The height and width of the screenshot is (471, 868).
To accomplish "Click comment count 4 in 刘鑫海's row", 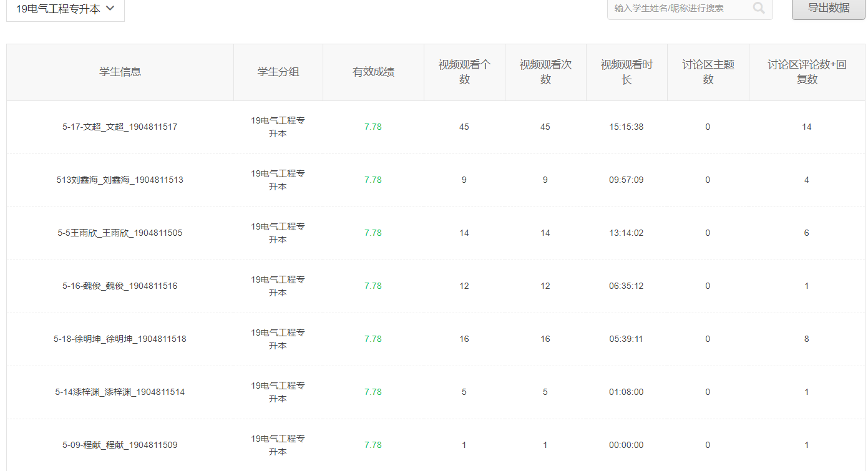I will point(807,180).
